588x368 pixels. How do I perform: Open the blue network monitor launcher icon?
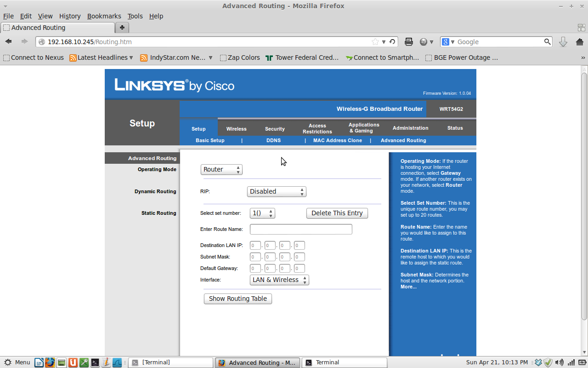tap(117, 362)
